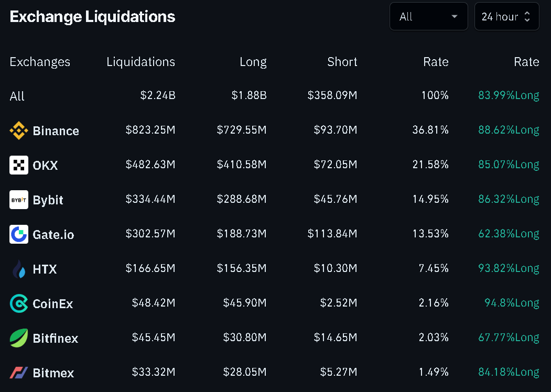The image size is (551, 392).
Task: Click the Bitfinex exchange name link
Action: tap(55, 339)
